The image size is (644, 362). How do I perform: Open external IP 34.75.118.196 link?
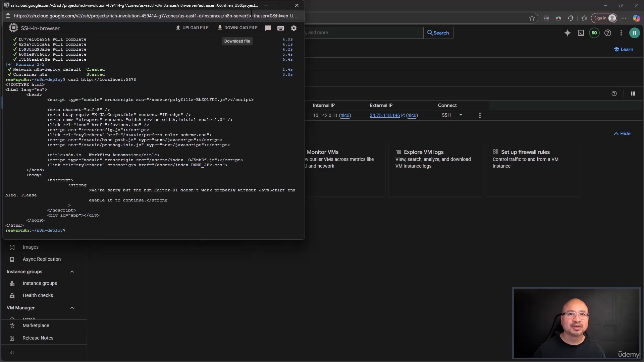(x=385, y=115)
